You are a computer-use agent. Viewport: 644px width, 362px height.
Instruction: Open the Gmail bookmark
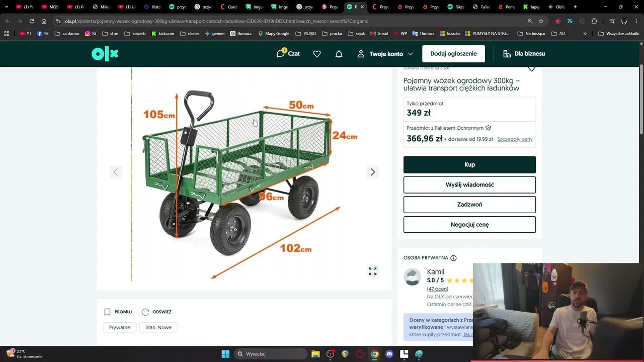tap(379, 34)
